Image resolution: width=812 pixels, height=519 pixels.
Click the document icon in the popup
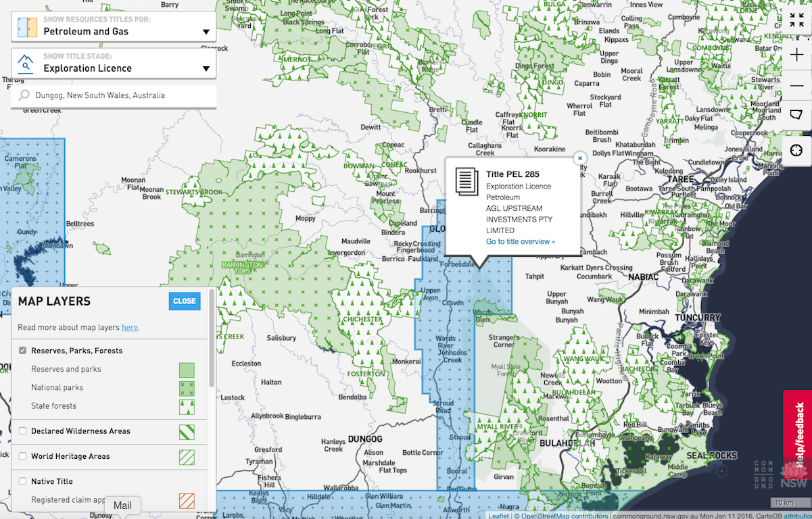click(x=467, y=181)
